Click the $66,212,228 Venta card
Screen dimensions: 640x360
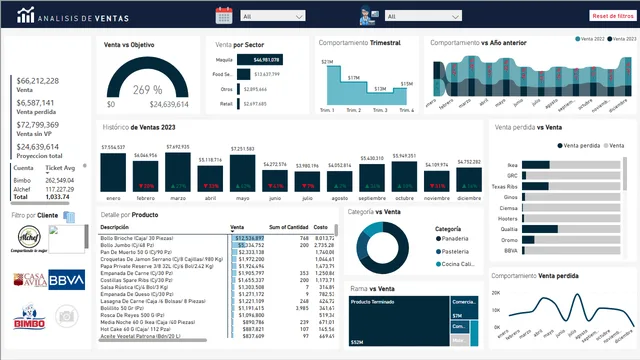coord(38,84)
